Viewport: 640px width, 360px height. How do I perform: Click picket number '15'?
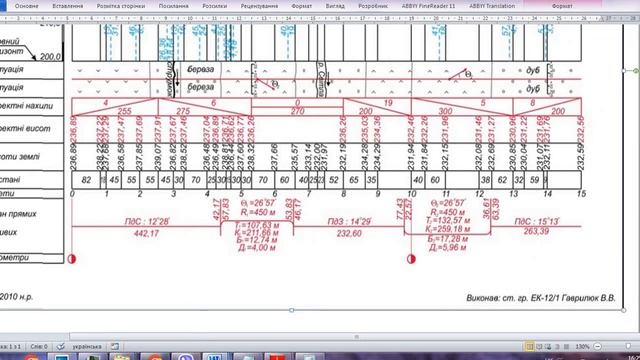(x=581, y=194)
